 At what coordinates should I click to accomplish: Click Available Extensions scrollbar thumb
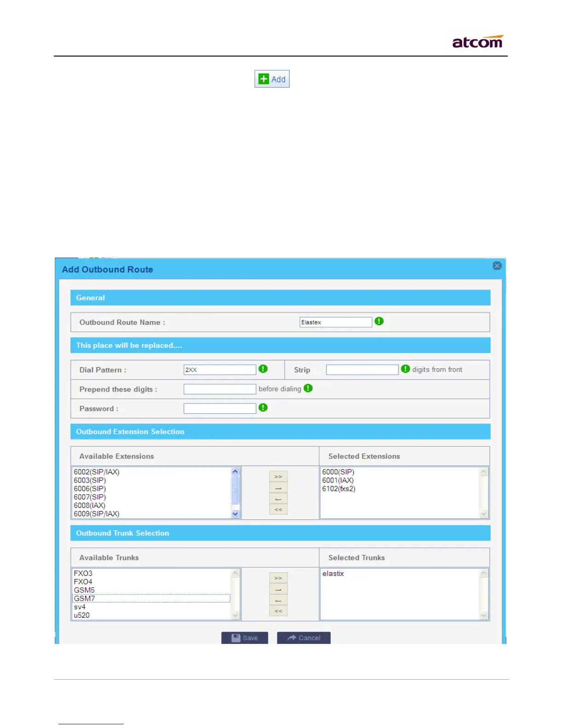pyautogui.click(x=236, y=490)
